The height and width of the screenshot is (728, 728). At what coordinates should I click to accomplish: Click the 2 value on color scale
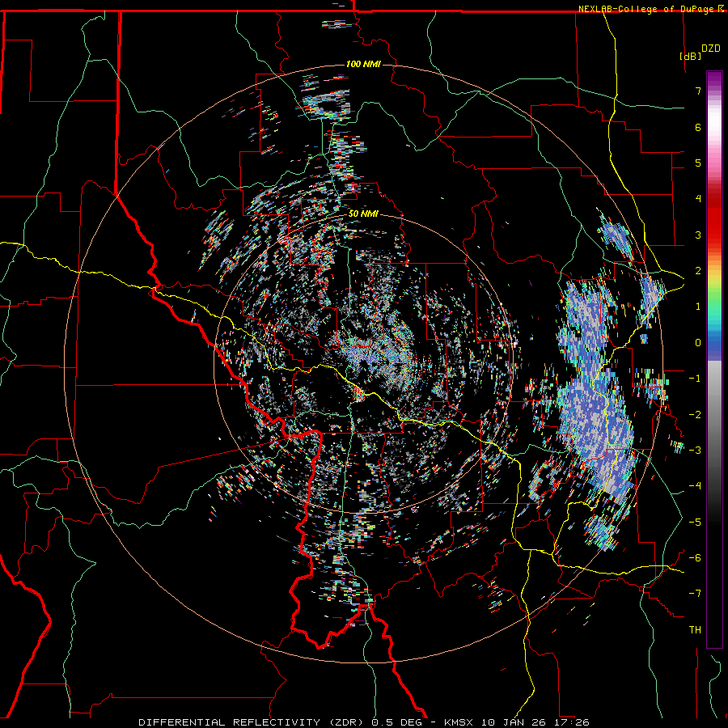point(698,271)
